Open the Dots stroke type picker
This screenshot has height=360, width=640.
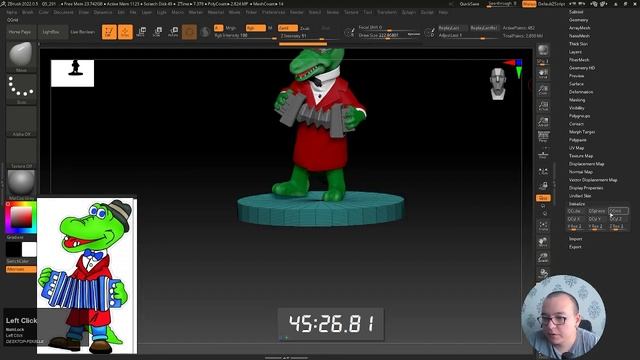(x=21, y=89)
